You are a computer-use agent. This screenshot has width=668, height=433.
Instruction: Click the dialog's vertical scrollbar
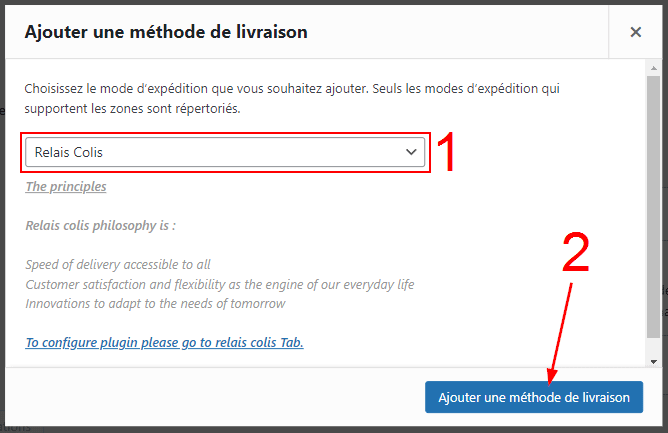tap(653, 200)
